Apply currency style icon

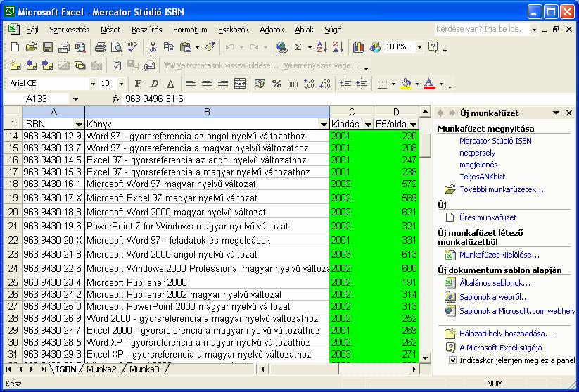click(x=260, y=84)
